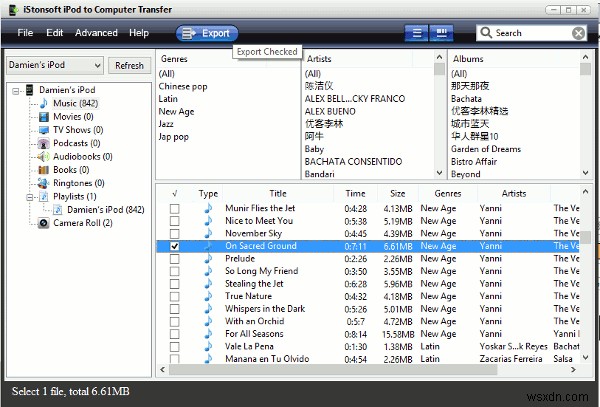Screen dimensions: 600x407
Task: Click the iPod device icon in tree
Action: pyautogui.click(x=29, y=90)
